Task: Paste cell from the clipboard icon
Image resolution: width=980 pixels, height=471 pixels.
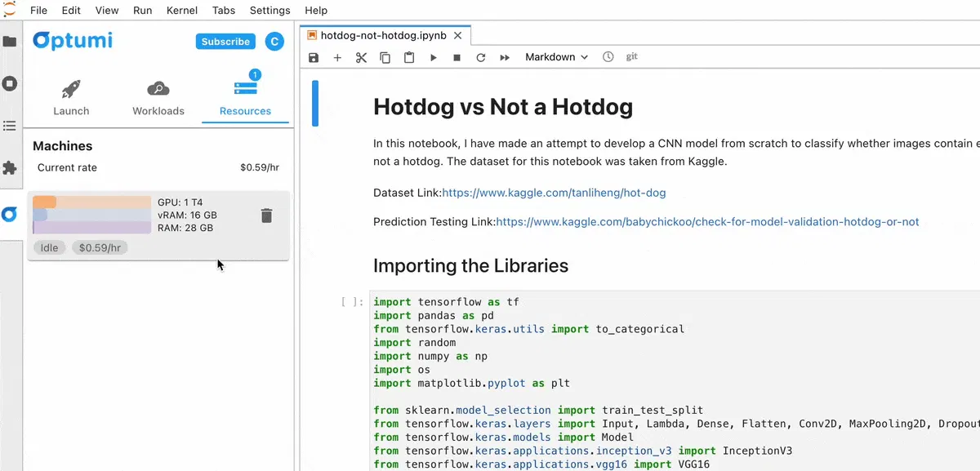Action: coord(409,57)
